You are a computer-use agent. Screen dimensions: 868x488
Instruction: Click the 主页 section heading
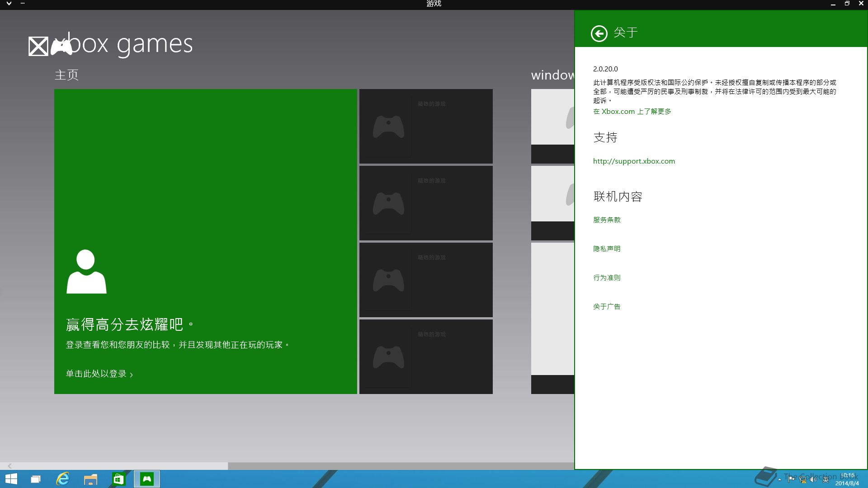pos(66,75)
